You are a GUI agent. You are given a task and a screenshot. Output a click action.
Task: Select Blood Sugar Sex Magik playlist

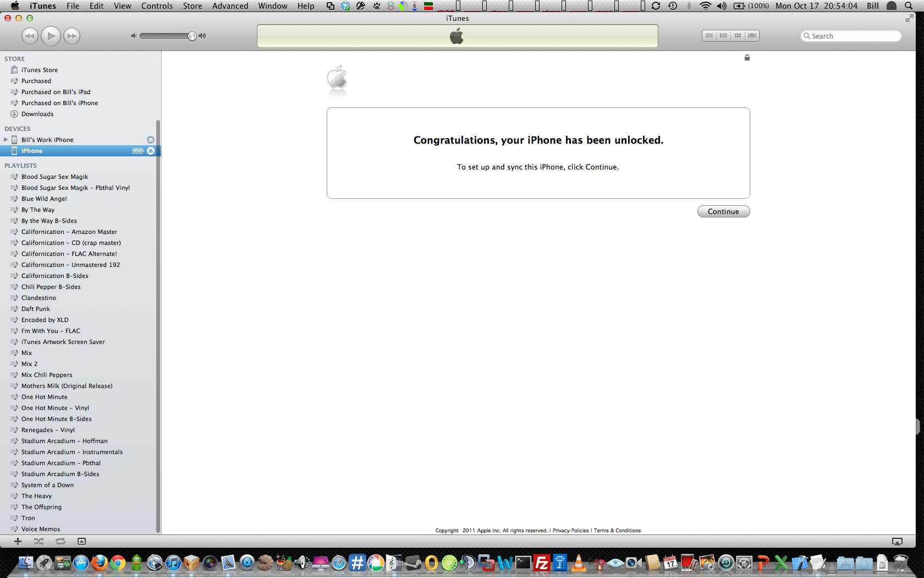click(54, 177)
